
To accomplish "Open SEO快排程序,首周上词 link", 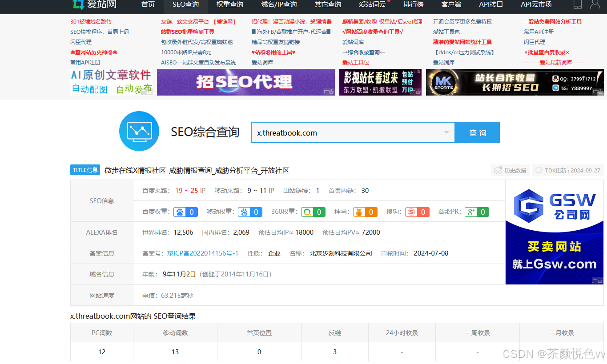I will [100, 32].
